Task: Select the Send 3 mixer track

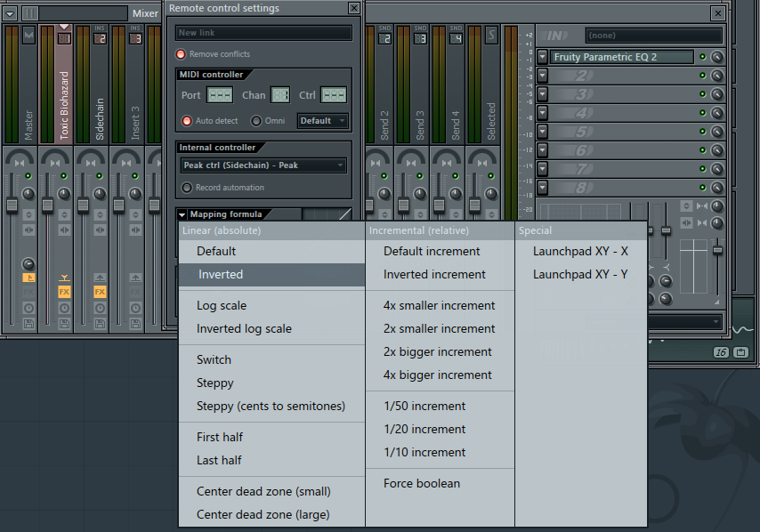Action: point(420,125)
